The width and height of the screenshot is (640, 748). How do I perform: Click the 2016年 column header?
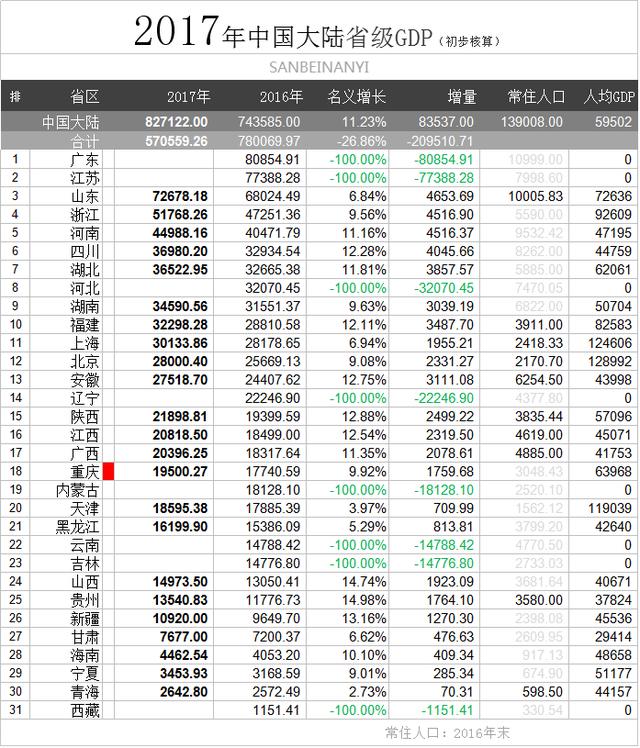(x=281, y=97)
